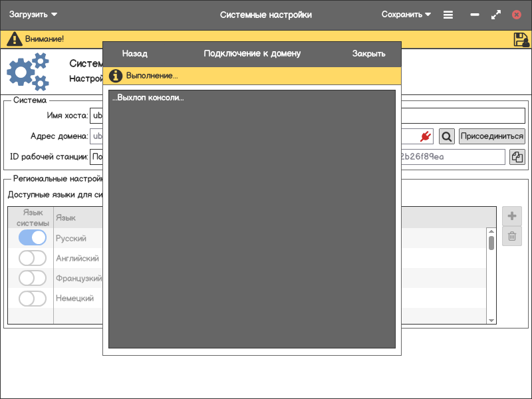Select the Русский language row text
The image size is (532, 399).
[71, 238]
